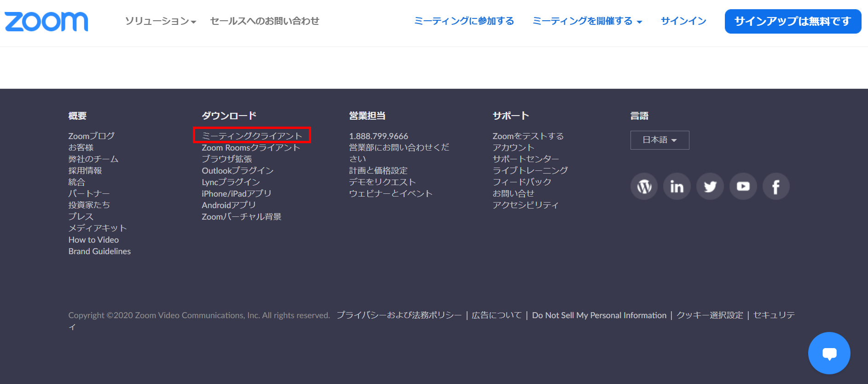Open the Brand Guidelines link
The height and width of the screenshot is (384, 868).
click(99, 251)
